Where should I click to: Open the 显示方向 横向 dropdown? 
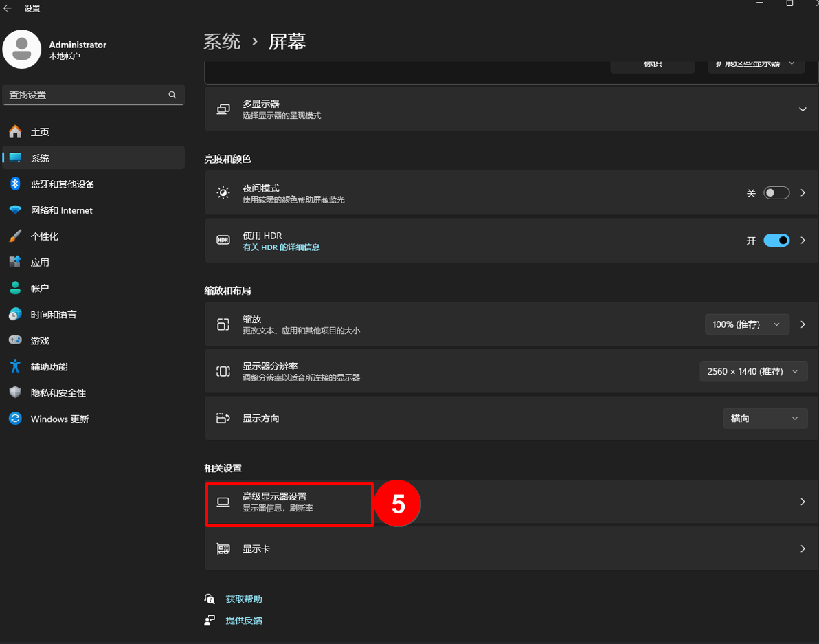[x=765, y=418]
